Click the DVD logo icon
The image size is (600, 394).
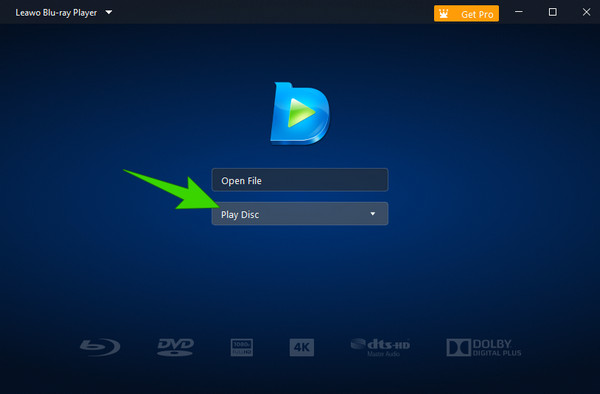point(175,347)
